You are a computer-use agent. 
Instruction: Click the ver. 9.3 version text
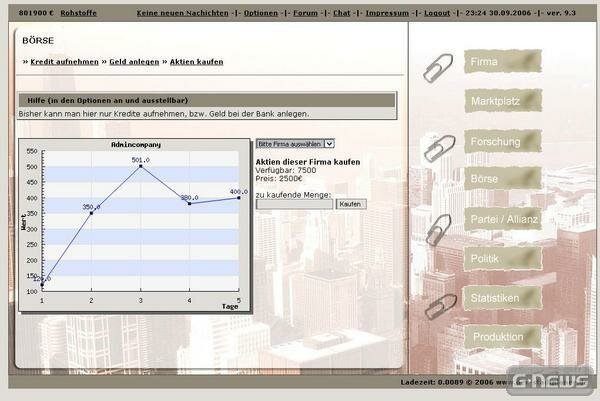(x=561, y=13)
